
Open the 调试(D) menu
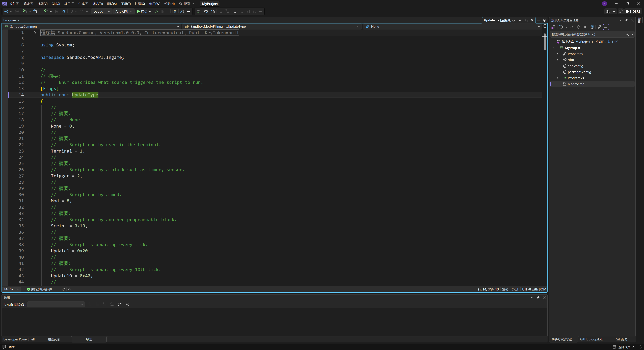tap(97, 4)
